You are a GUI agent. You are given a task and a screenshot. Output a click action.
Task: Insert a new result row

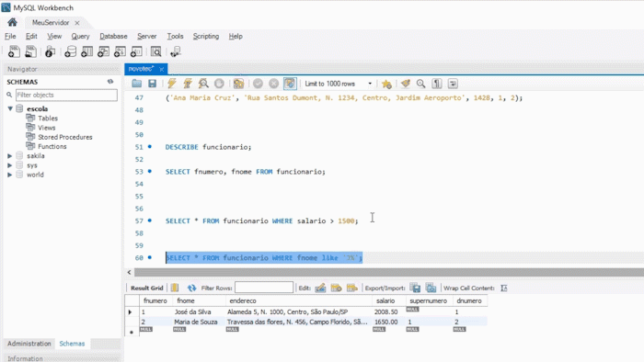tap(337, 288)
